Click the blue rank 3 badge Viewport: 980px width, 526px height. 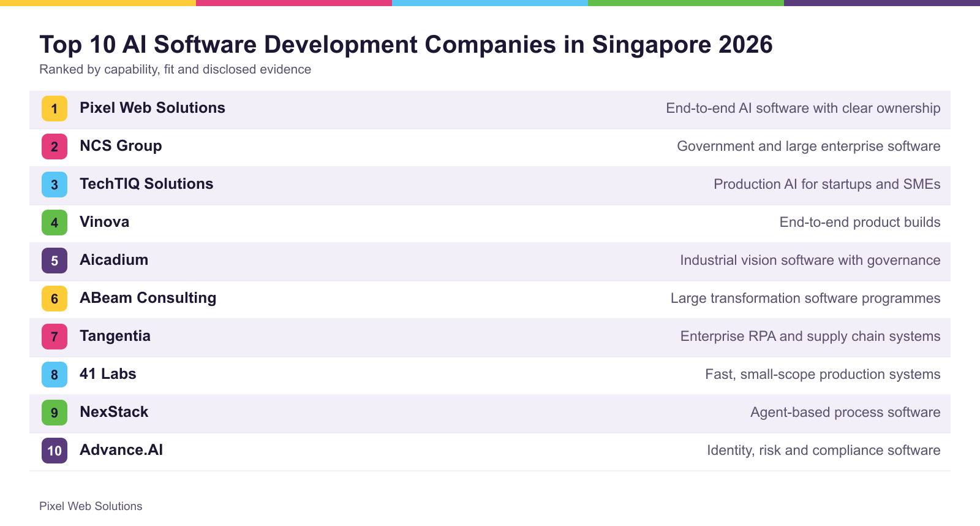(55, 185)
